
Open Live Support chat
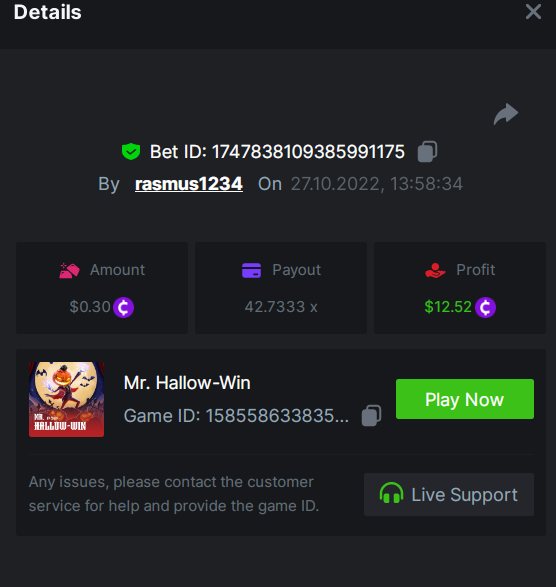click(449, 495)
